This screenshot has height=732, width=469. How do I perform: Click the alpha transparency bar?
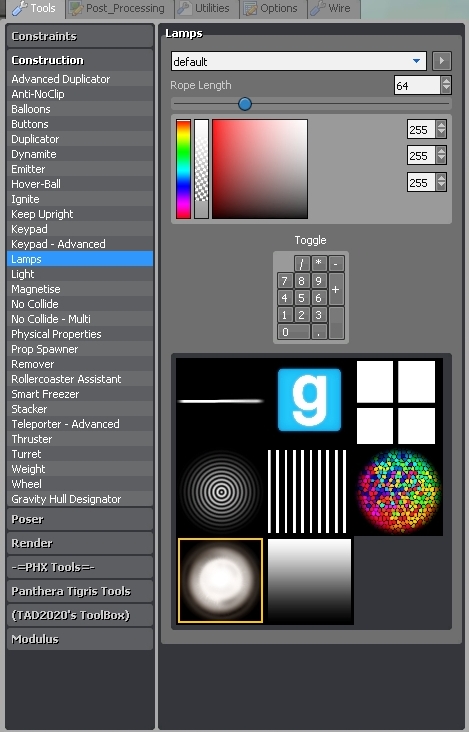point(202,169)
